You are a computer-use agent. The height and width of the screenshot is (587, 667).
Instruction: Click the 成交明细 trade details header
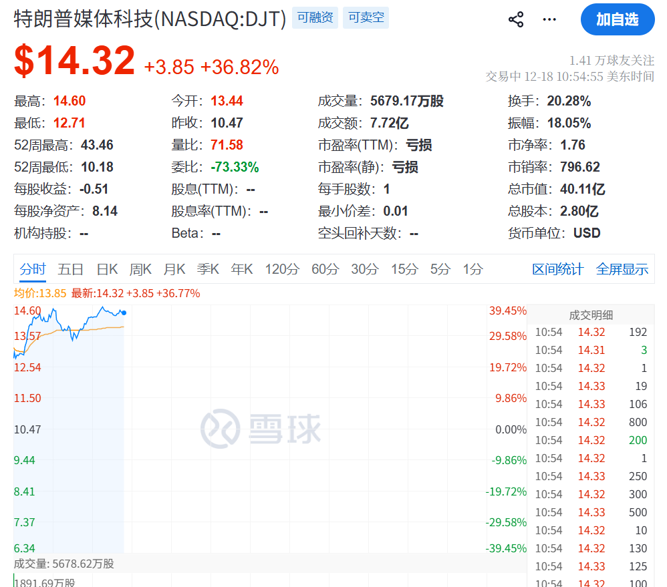click(x=592, y=315)
